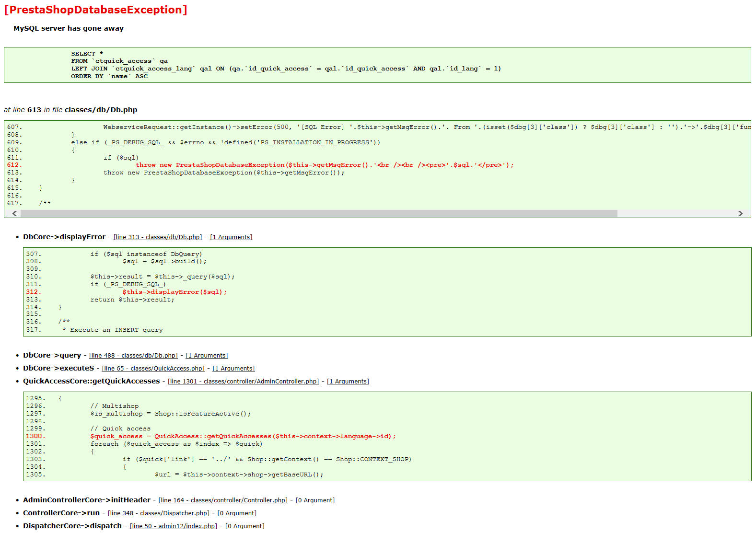Click the right arrow of the code scrollbar

[x=740, y=213]
